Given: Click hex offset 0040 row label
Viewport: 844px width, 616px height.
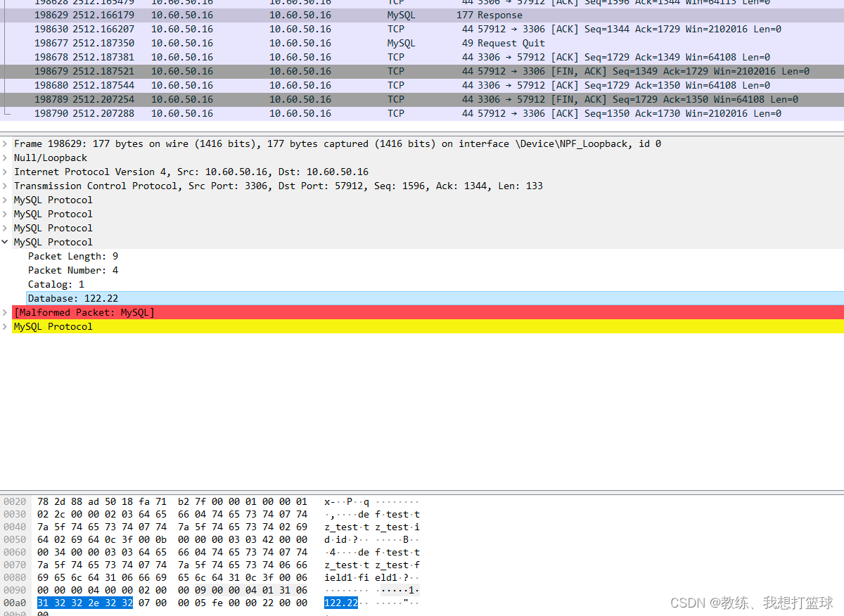Looking at the screenshot, I should click(15, 527).
